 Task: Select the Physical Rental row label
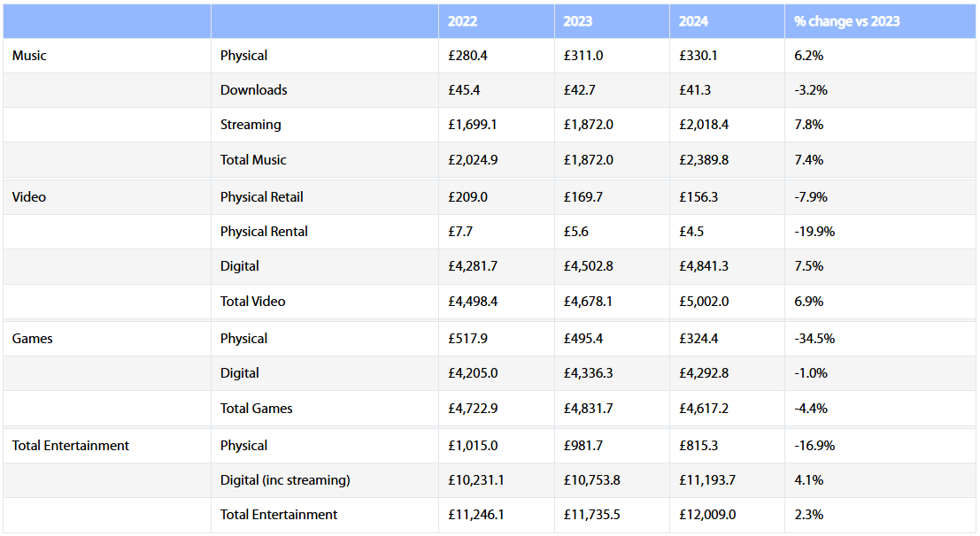coord(264,232)
